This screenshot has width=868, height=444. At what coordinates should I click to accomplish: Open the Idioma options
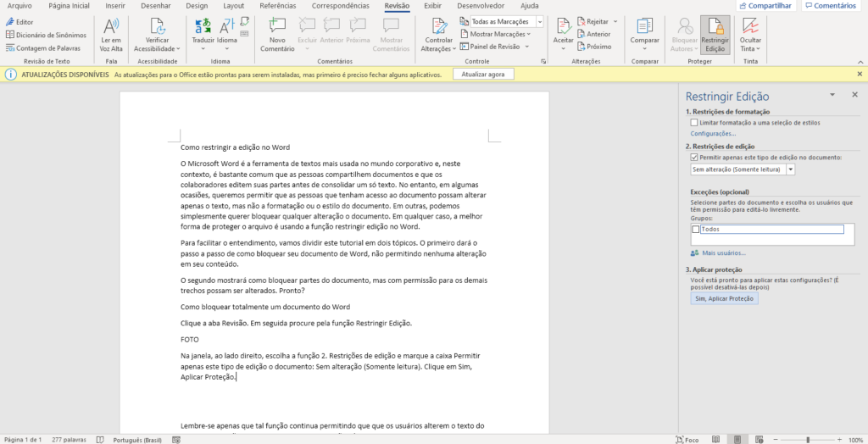point(227,35)
